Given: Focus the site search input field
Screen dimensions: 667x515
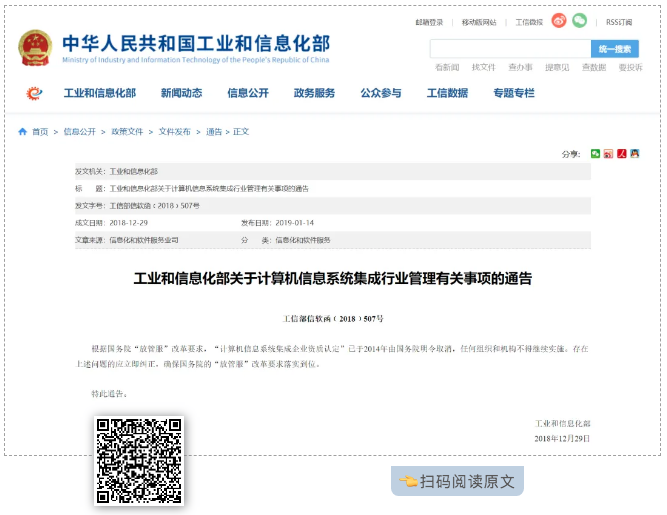Looking at the screenshot, I should pyautogui.click(x=510, y=49).
